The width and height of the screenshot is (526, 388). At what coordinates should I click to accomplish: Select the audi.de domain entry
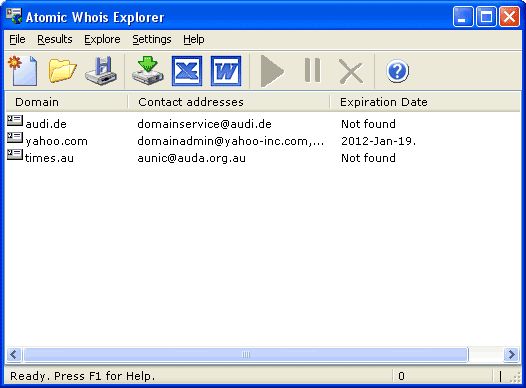pyautogui.click(x=46, y=124)
